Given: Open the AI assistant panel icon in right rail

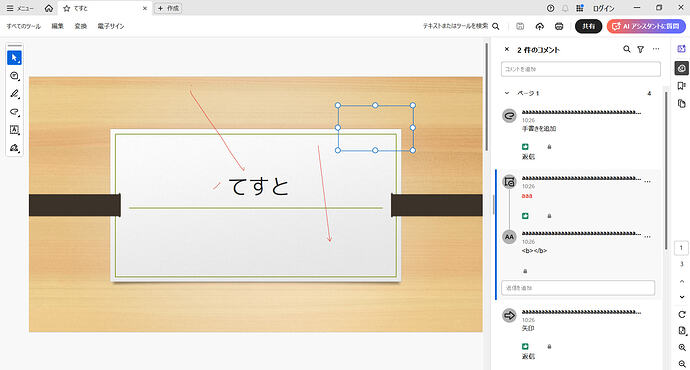Looking at the screenshot, I should pos(682,49).
